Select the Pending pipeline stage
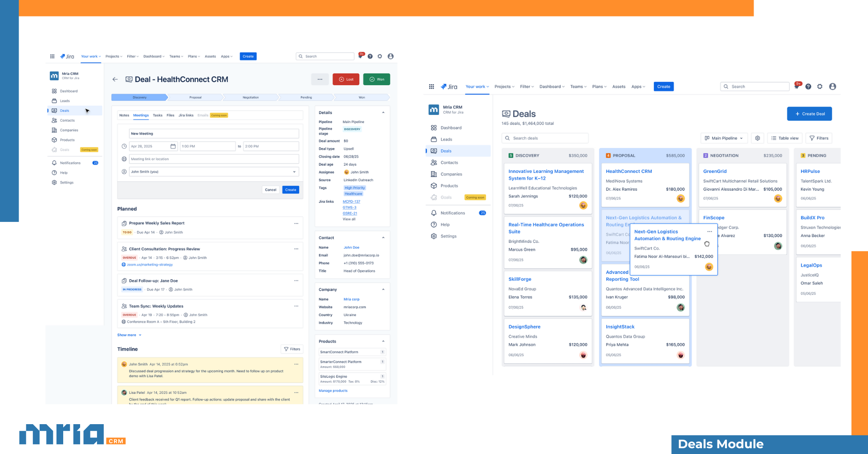The height and width of the screenshot is (454, 868). point(306,97)
